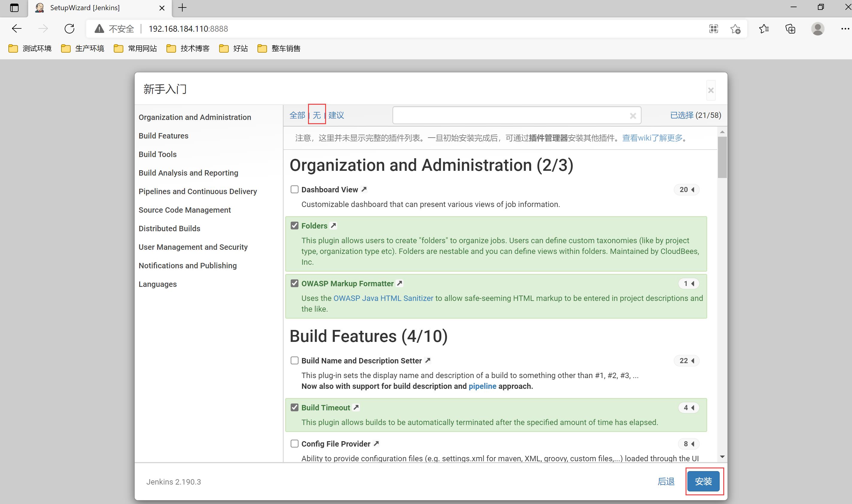The image size is (852, 504).
Task: Open the 查看wiki了解更多 link
Action: [x=652, y=138]
